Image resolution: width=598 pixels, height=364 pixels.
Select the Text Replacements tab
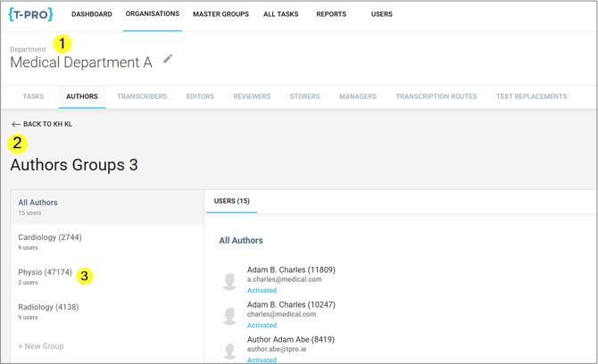click(x=531, y=96)
